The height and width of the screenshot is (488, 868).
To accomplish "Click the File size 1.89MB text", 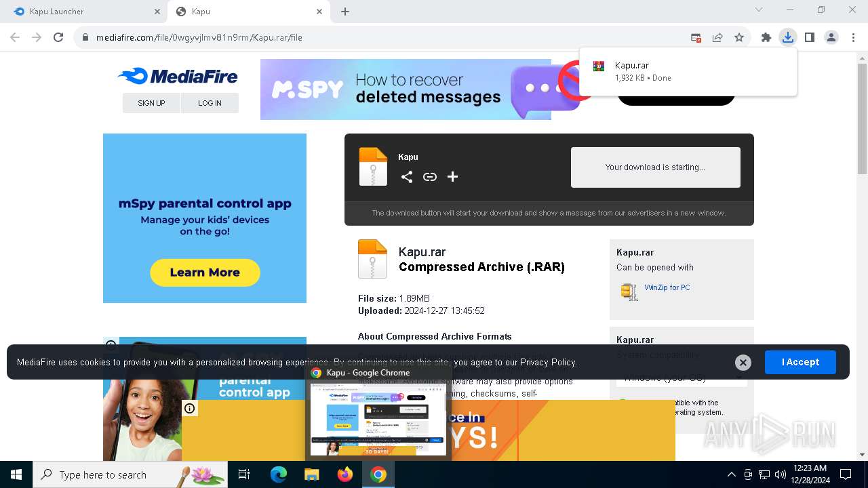I will pos(394,299).
